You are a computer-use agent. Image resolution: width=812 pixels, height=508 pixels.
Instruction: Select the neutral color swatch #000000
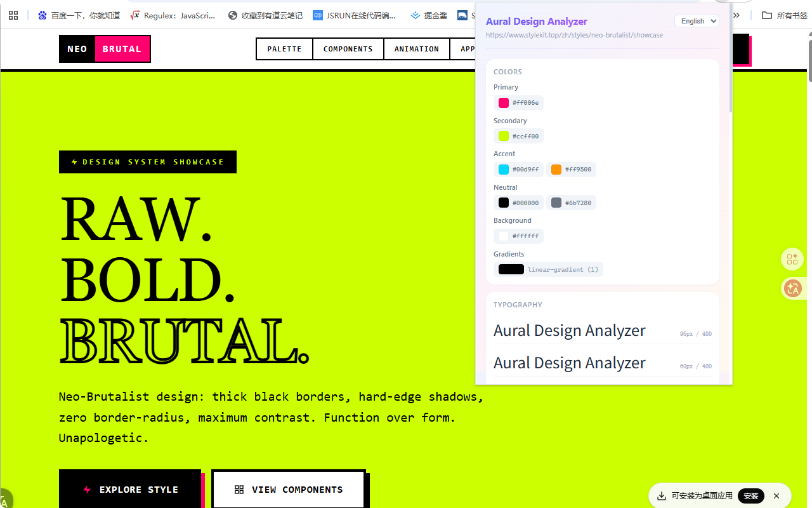coord(518,203)
